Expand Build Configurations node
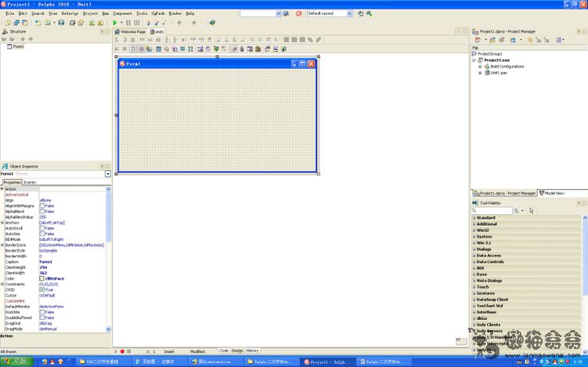The image size is (588, 367). pos(480,67)
